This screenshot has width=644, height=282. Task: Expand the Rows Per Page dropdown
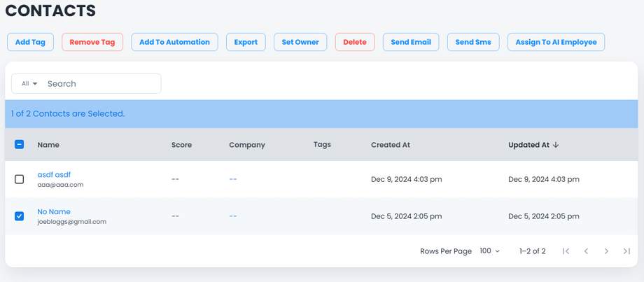[490, 251]
